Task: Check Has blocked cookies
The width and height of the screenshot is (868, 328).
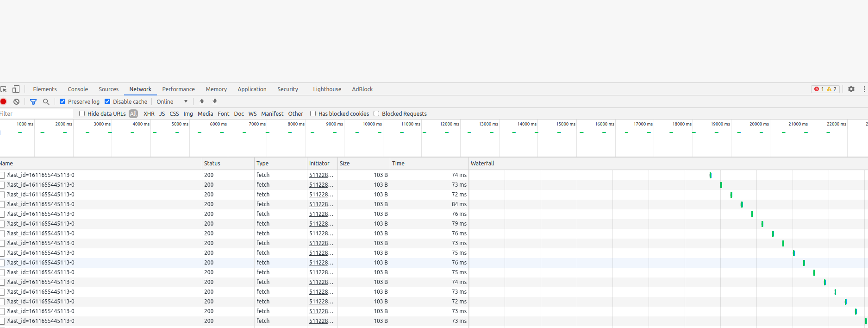Action: coord(313,114)
